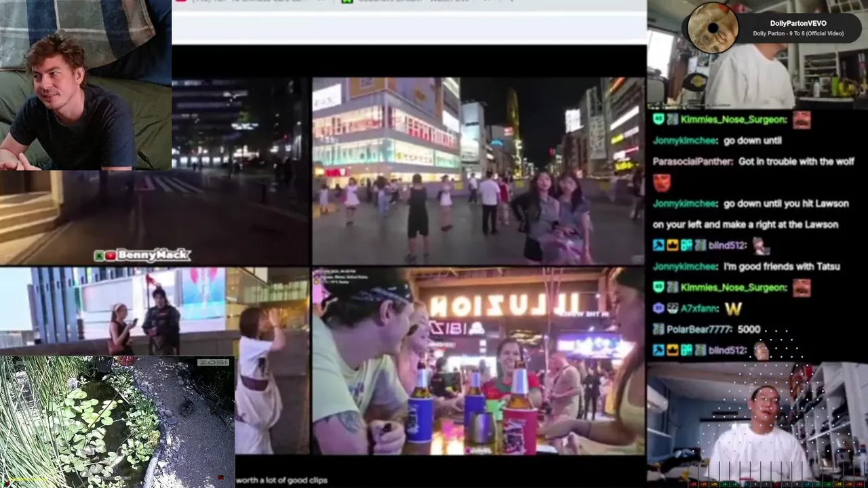The height and width of the screenshot is (488, 868).
Task: Select the 'I'm good friends with Tatsu' message
Action: click(781, 266)
